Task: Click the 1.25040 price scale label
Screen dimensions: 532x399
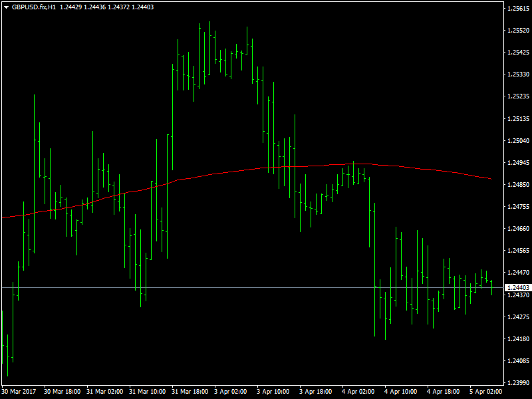Action: [x=519, y=141]
